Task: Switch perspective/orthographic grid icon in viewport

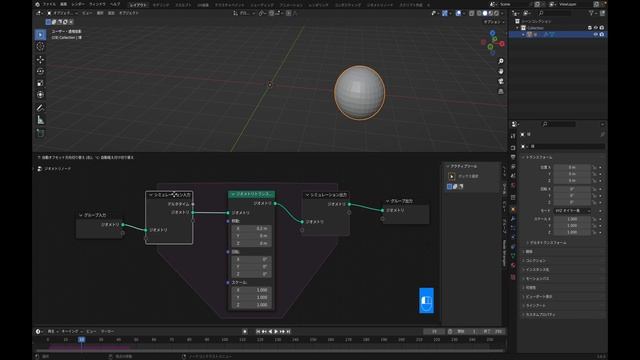Action: coord(501,92)
